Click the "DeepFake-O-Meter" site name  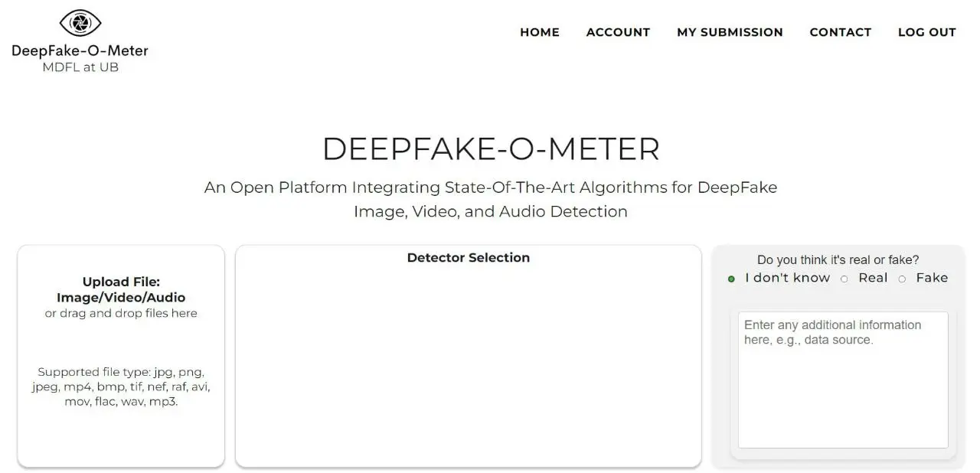[80, 51]
